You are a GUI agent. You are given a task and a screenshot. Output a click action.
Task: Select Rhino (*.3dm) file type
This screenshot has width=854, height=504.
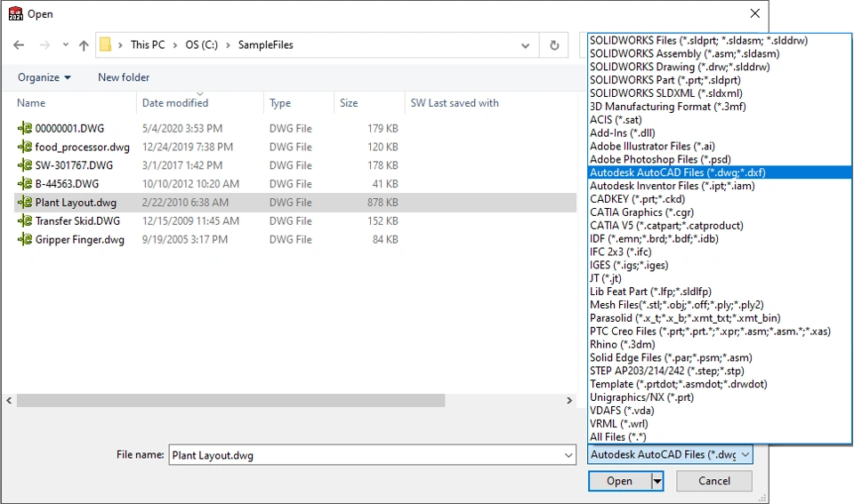720,345
